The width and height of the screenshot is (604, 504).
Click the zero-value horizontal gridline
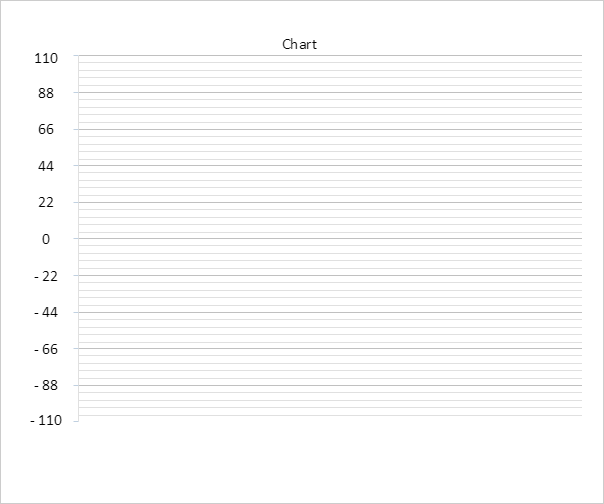point(330,239)
